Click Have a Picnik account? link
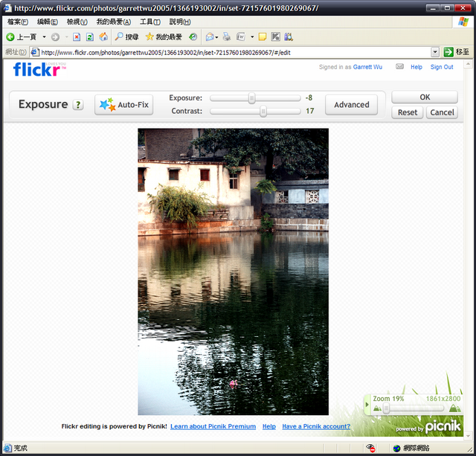The height and width of the screenshot is (456, 476). tap(316, 426)
